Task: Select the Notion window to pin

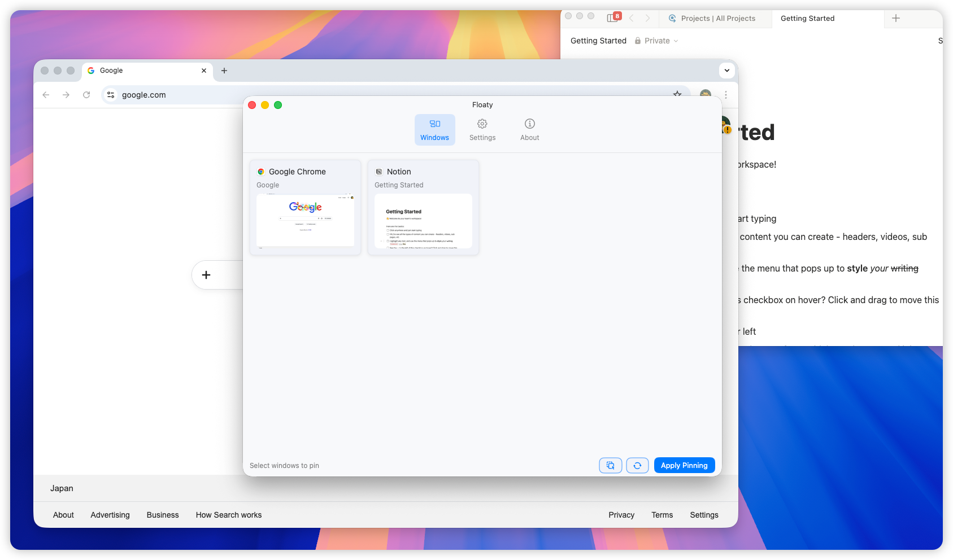Action: [x=423, y=207]
